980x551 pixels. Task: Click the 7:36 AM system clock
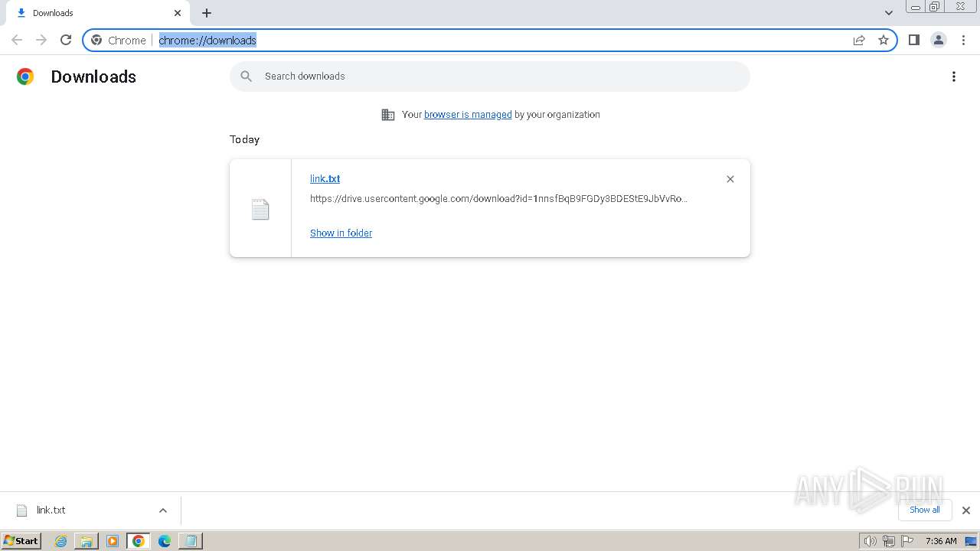[x=941, y=541]
